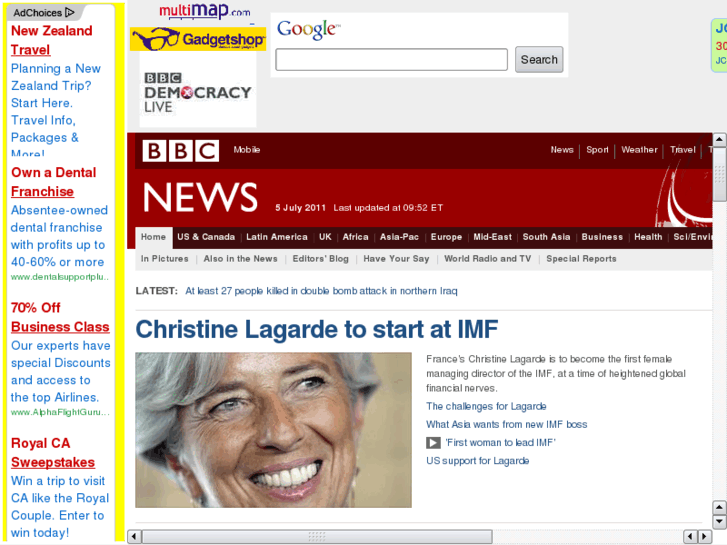Viewport: 727px width, 545px height.
Task: Open World Radio and TV link
Action: coord(487,259)
